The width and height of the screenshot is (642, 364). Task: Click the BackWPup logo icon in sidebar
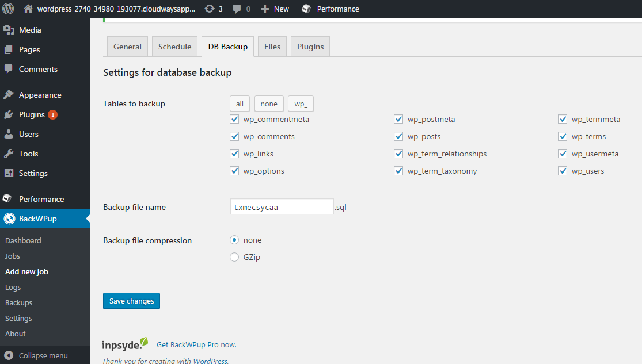point(9,219)
